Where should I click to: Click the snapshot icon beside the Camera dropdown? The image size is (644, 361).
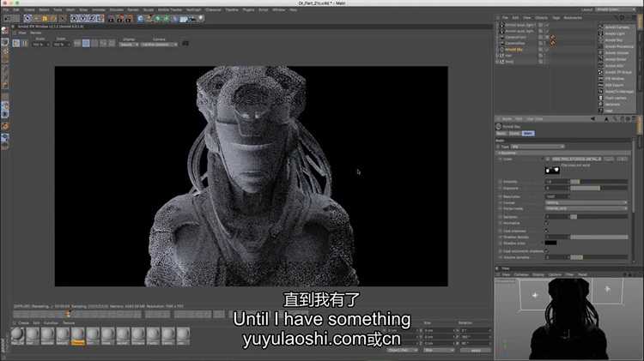click(x=185, y=44)
